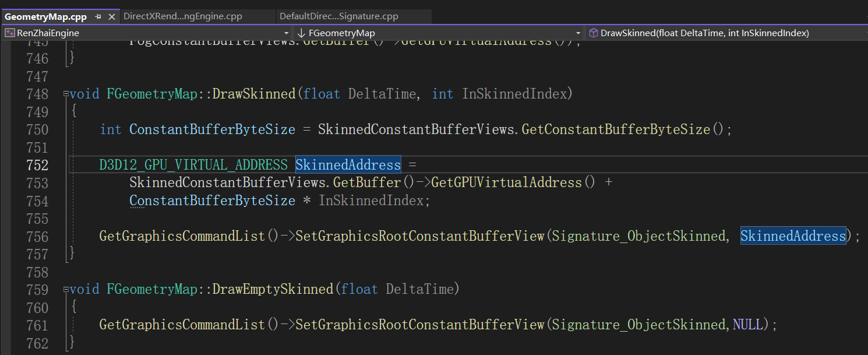Click Signature_ObjectSkinned on line 756
The image size is (868, 355).
639,236
